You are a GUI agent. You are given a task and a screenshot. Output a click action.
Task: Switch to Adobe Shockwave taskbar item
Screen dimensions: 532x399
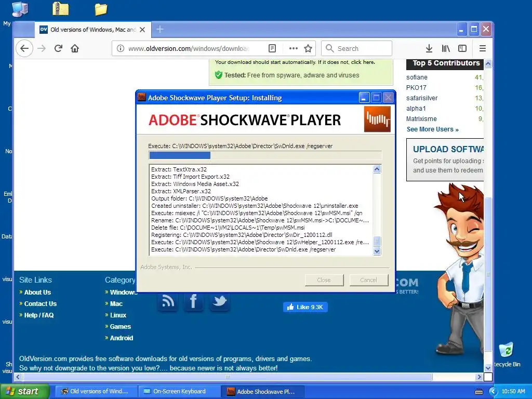point(263,391)
